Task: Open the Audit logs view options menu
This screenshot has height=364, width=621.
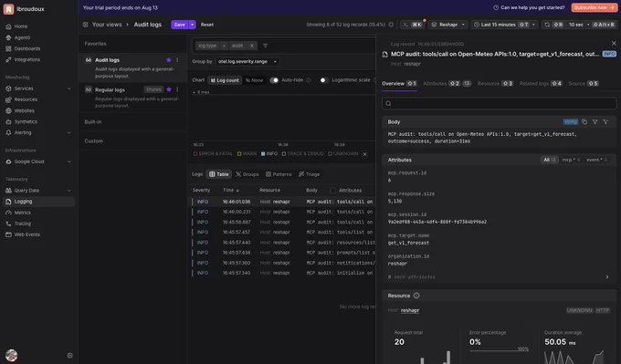Action: 177,60
